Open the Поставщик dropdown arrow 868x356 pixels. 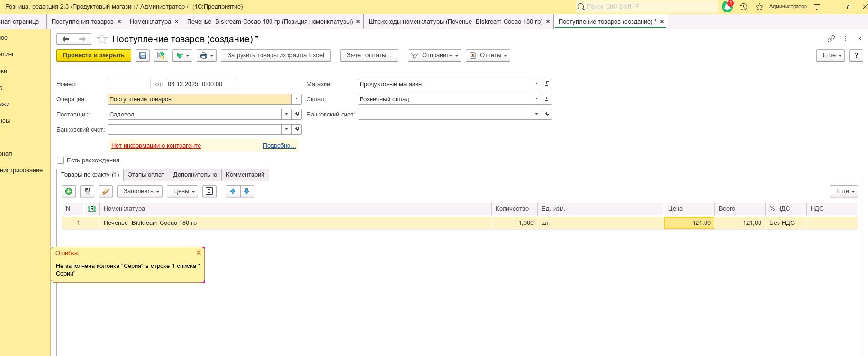click(x=286, y=114)
